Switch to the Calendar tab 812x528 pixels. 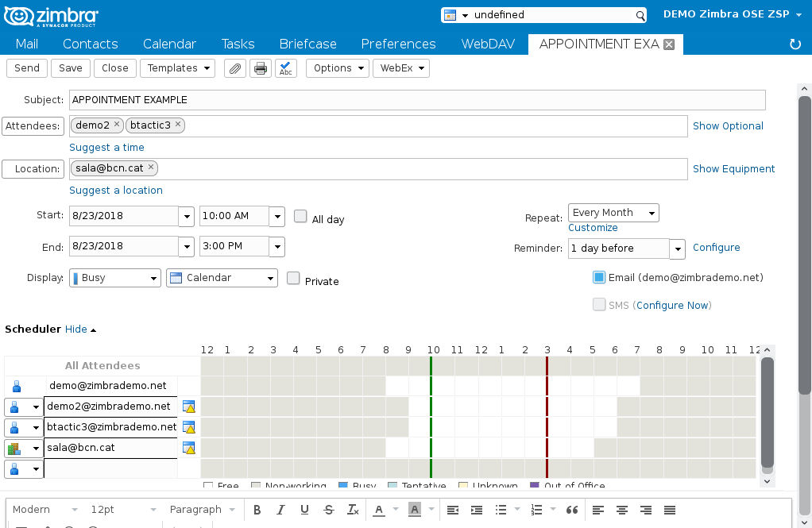170,44
